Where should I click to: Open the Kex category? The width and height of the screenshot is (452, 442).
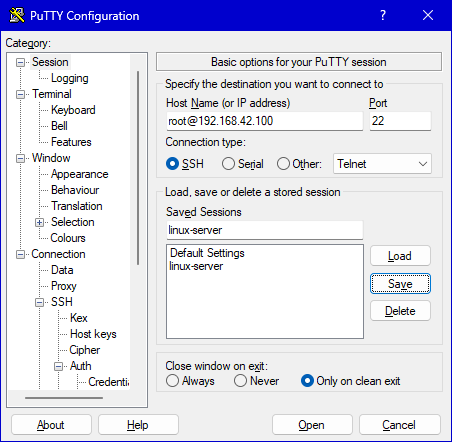79,318
